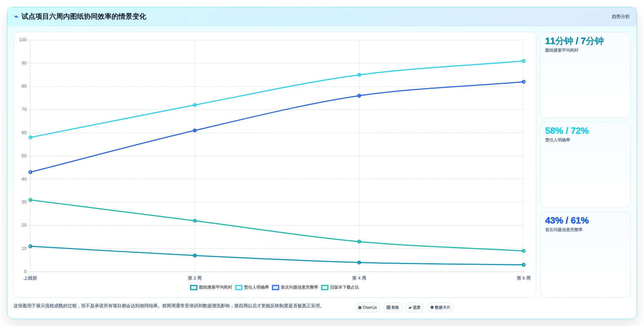Click the x-axis label 第 2 周
Viewport: 644px width, 326px height.
(195, 278)
